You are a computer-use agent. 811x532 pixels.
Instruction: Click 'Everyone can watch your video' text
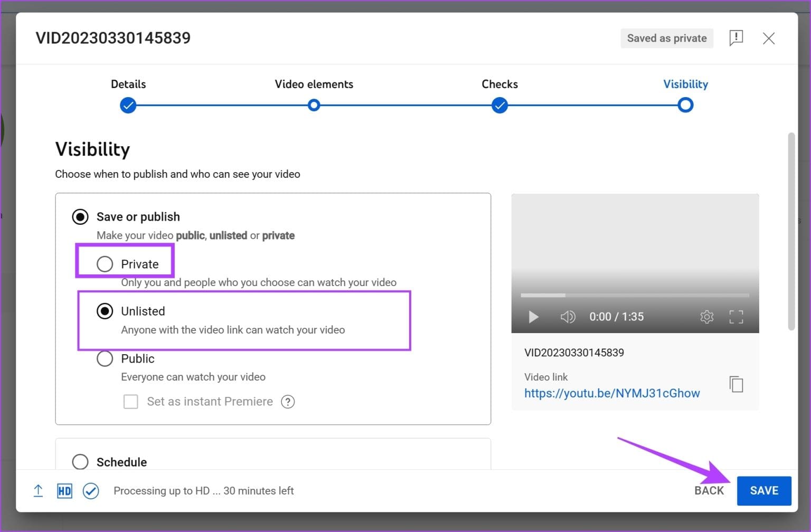(193, 377)
